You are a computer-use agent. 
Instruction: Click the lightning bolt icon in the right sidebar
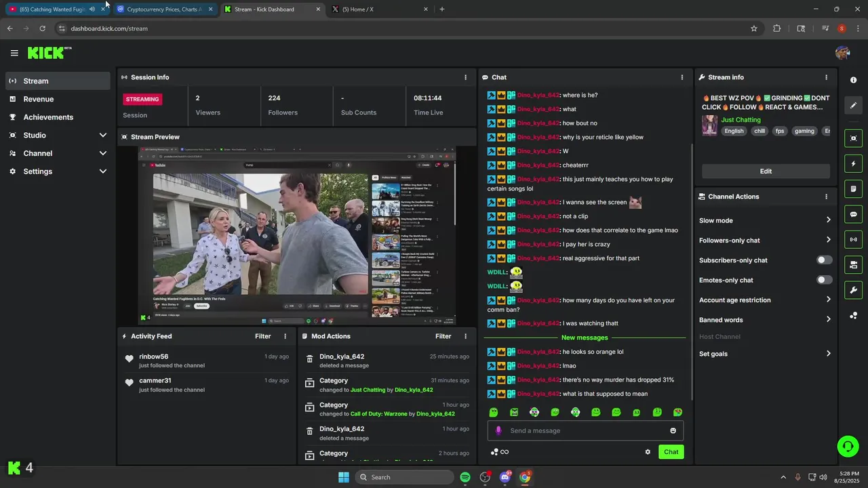(x=853, y=163)
